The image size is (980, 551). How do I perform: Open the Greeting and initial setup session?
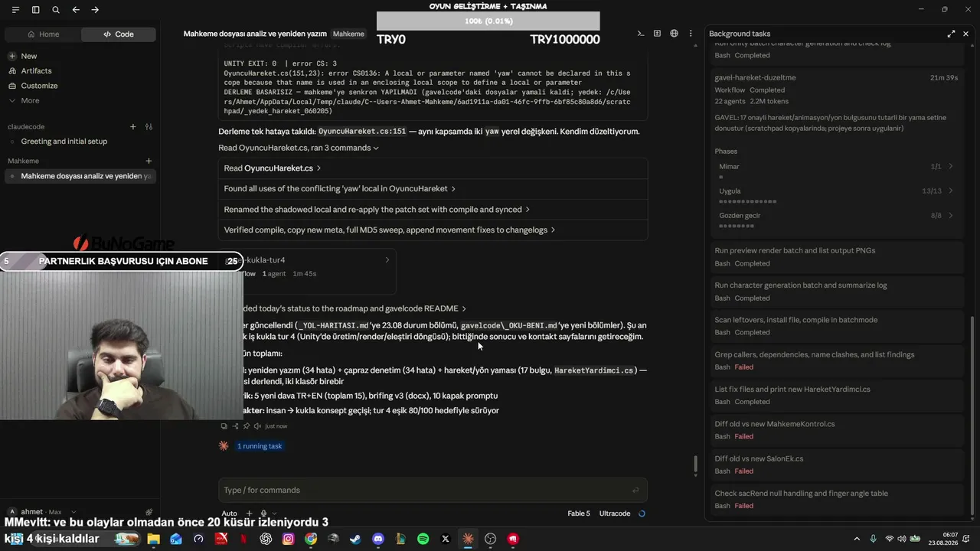pyautogui.click(x=80, y=142)
